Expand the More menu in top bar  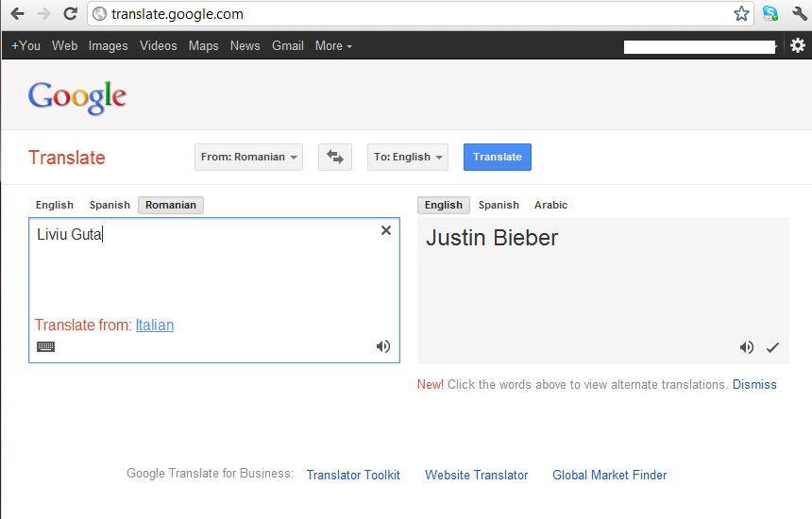(333, 45)
